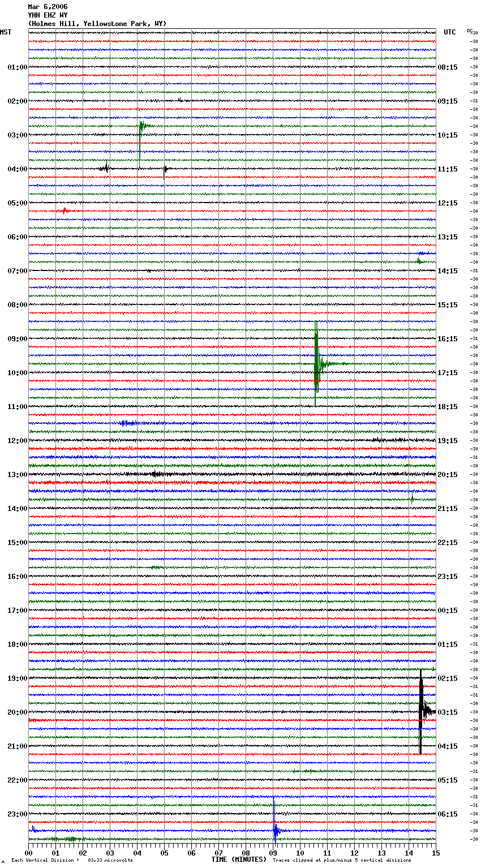Click the 16:15 UTC row label
481x868 pixels.
click(448, 339)
